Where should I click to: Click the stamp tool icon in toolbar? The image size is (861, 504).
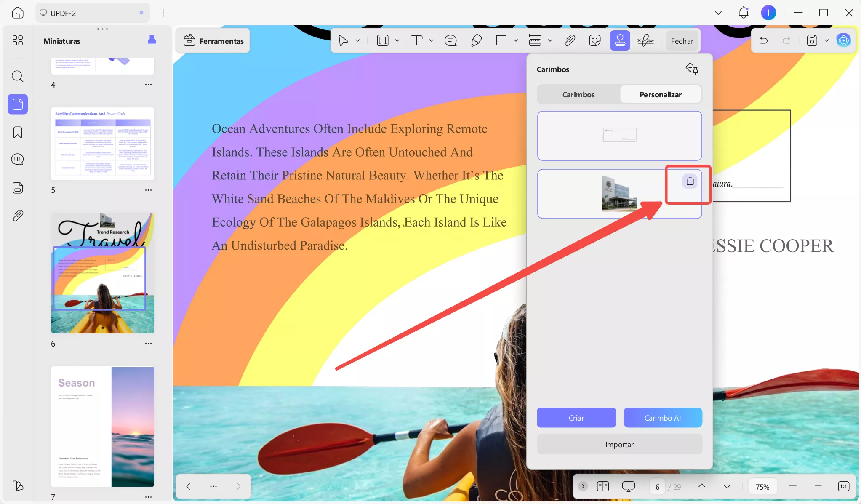click(x=620, y=41)
